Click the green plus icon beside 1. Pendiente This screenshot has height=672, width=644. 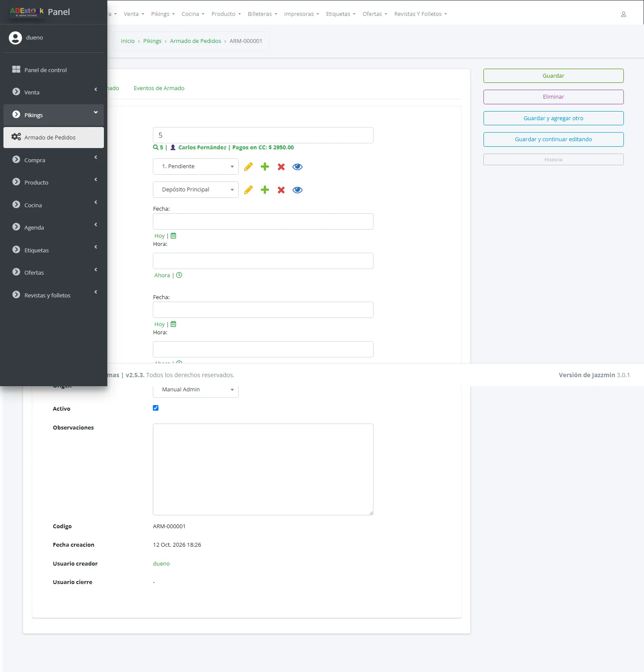point(265,166)
